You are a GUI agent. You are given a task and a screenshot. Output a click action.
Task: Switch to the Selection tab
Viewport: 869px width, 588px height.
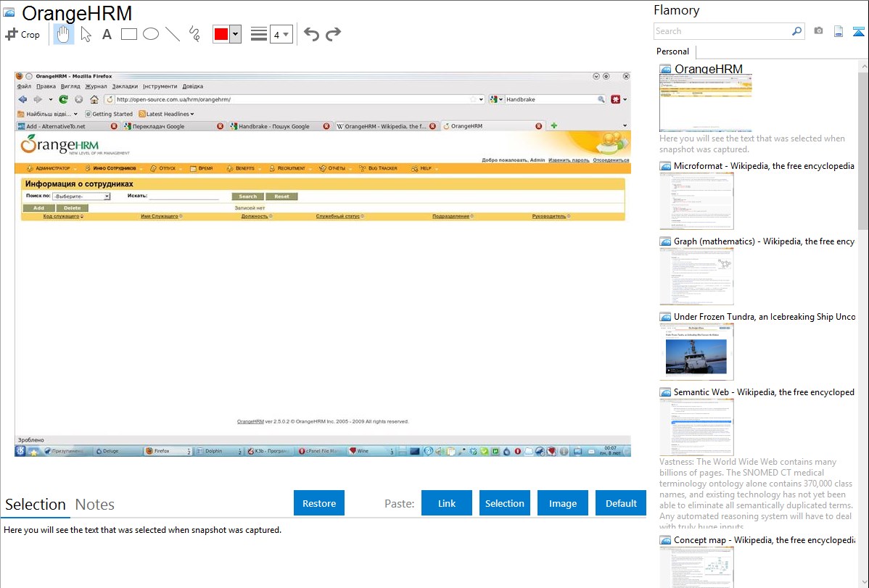click(x=36, y=505)
